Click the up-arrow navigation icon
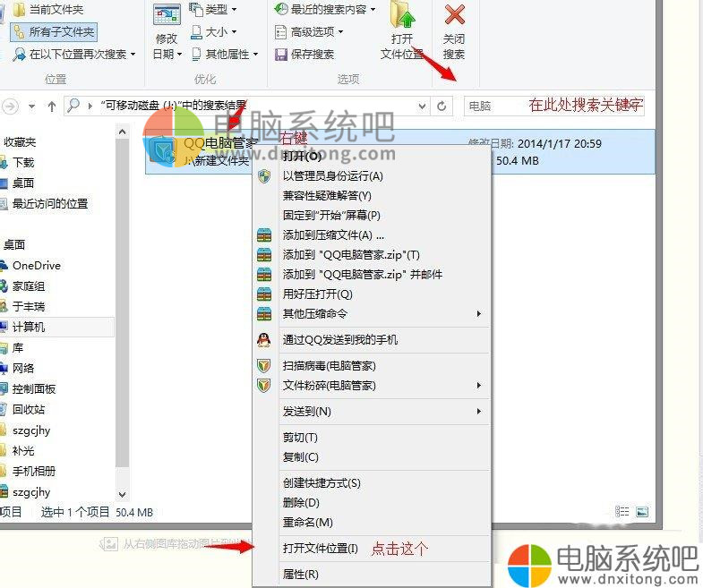The width and height of the screenshot is (703, 588). click(x=52, y=107)
